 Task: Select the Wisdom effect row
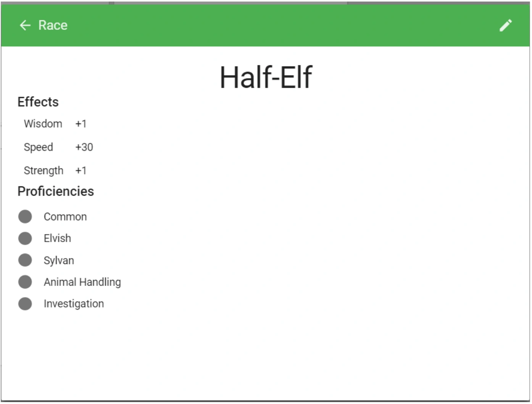(x=55, y=124)
